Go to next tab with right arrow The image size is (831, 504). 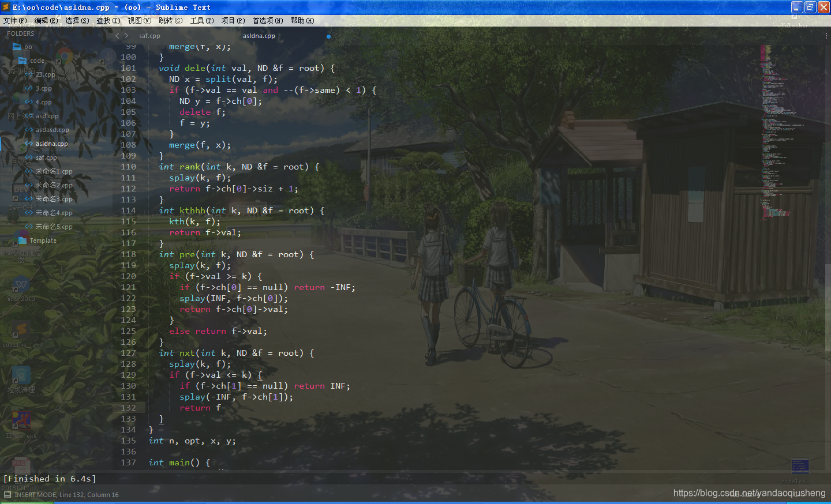(126, 36)
